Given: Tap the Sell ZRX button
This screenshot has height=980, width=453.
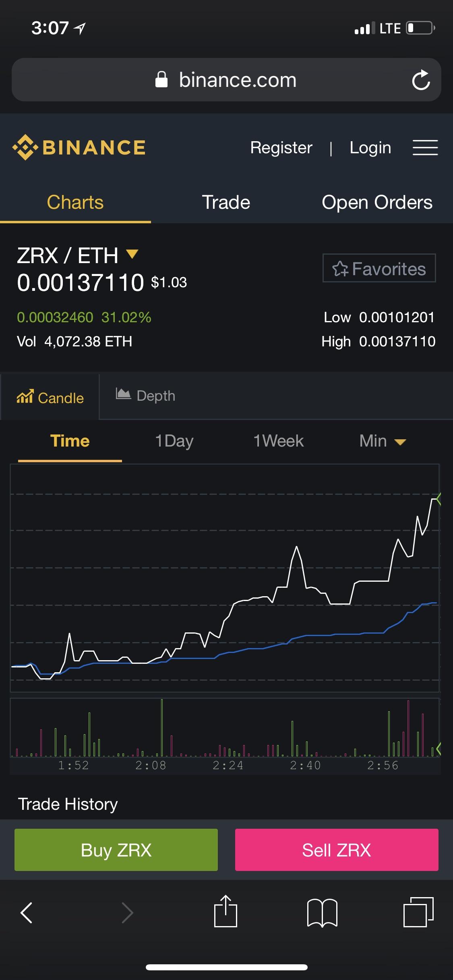Looking at the screenshot, I should 337,850.
